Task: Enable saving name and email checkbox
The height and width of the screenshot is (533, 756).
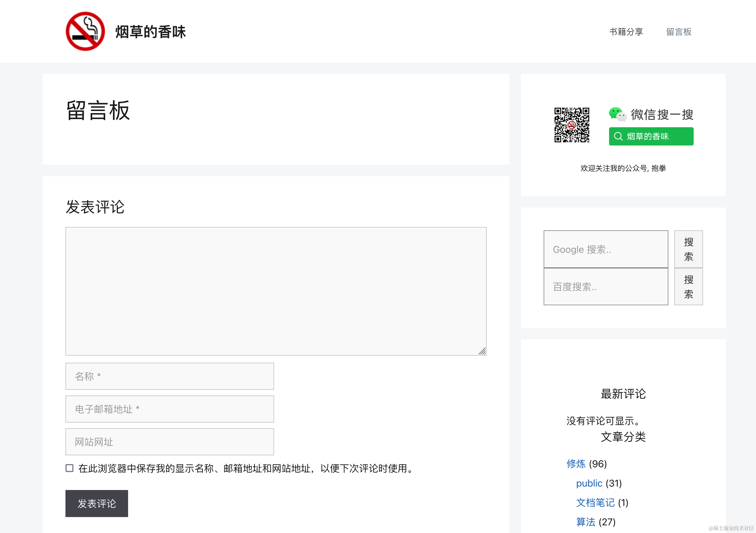Action: pyautogui.click(x=69, y=468)
